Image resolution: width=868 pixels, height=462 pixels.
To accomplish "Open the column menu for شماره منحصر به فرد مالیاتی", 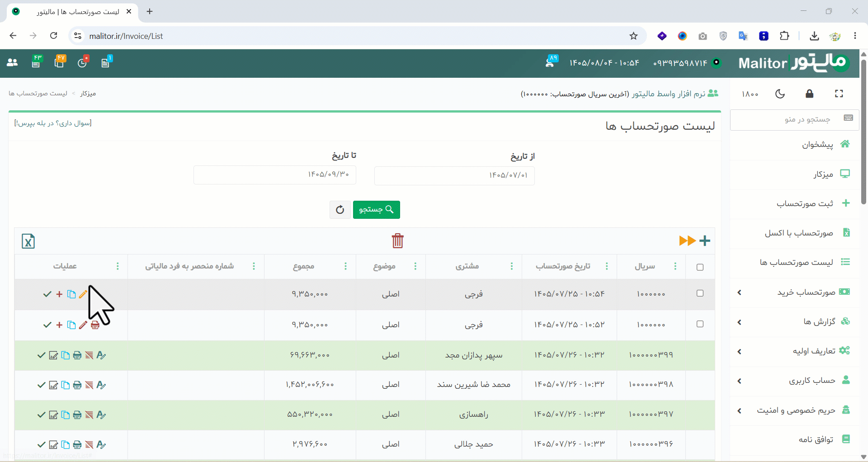I will pyautogui.click(x=254, y=267).
